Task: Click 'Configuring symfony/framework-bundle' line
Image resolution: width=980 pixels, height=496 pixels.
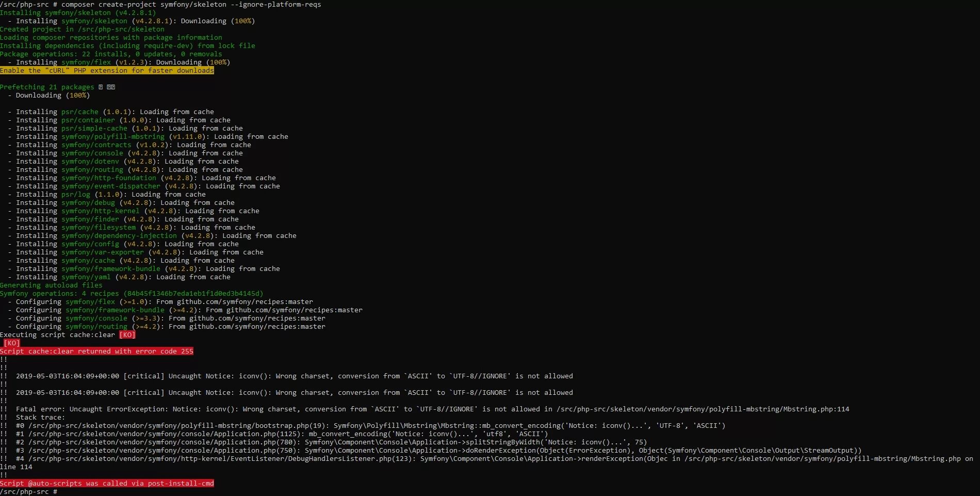Action: [x=185, y=310]
